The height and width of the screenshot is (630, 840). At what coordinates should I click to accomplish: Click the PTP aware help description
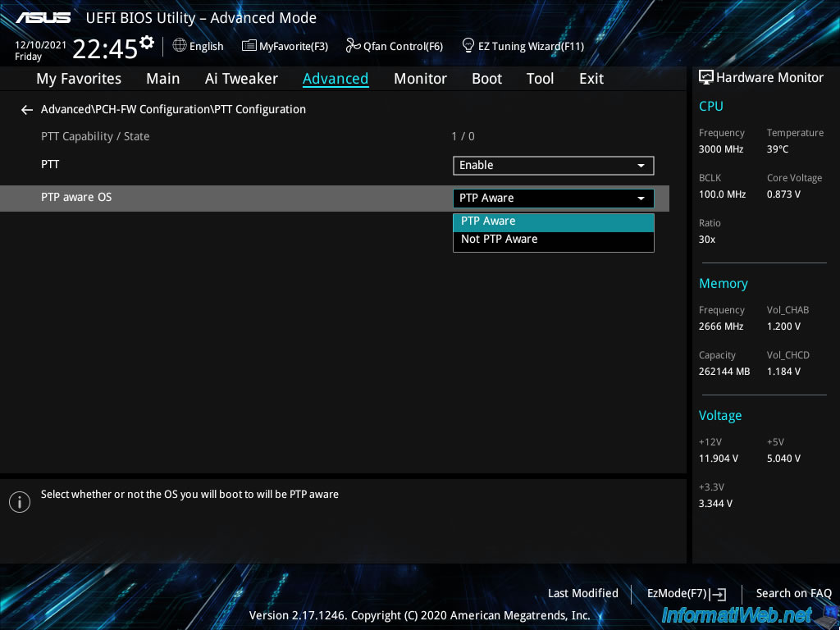(x=189, y=495)
